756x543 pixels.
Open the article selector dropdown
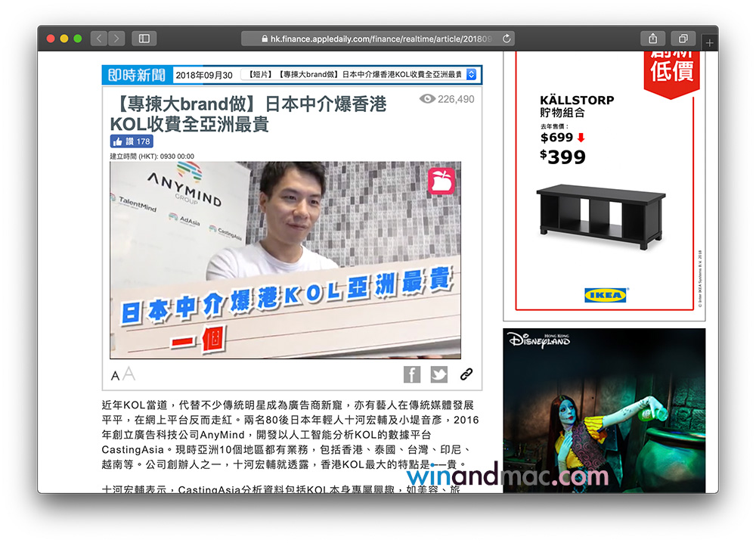tap(472, 75)
